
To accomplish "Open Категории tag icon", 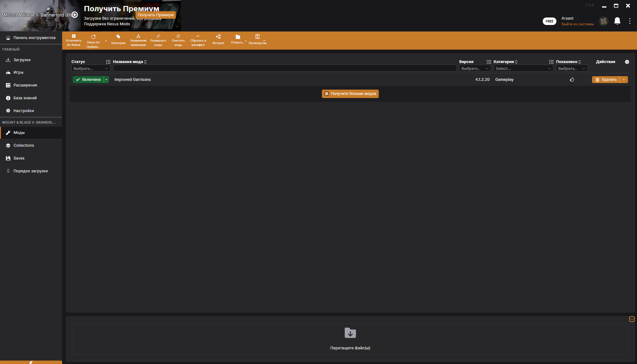I will [118, 37].
